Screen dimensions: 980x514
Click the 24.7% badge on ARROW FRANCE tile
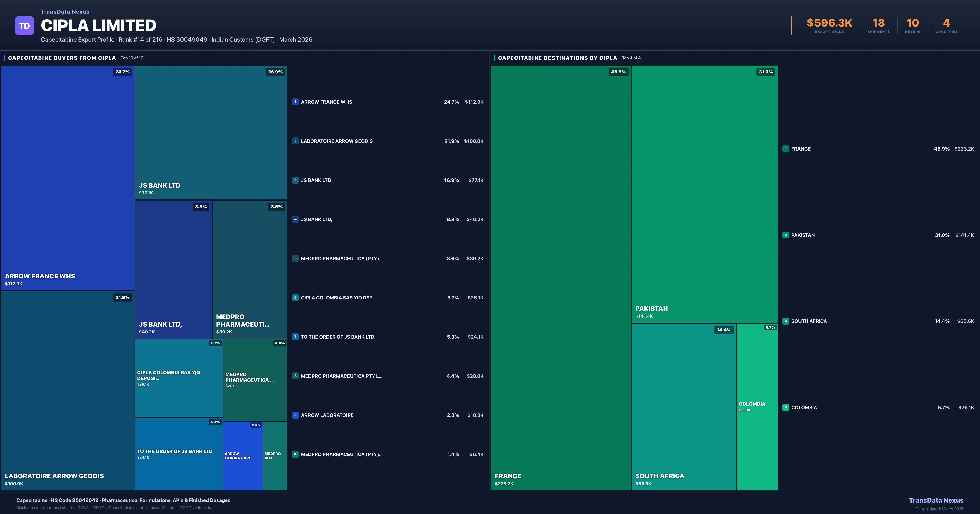click(122, 72)
